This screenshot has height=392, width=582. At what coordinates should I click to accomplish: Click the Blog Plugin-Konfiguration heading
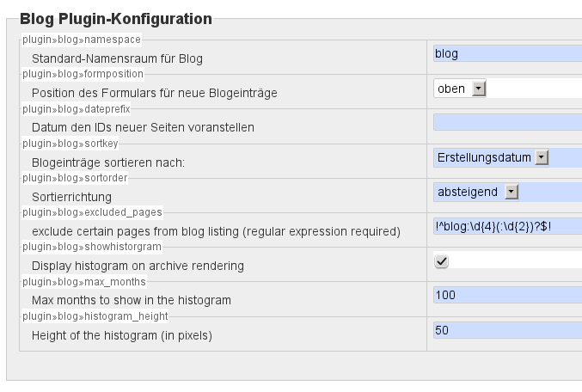tap(115, 17)
